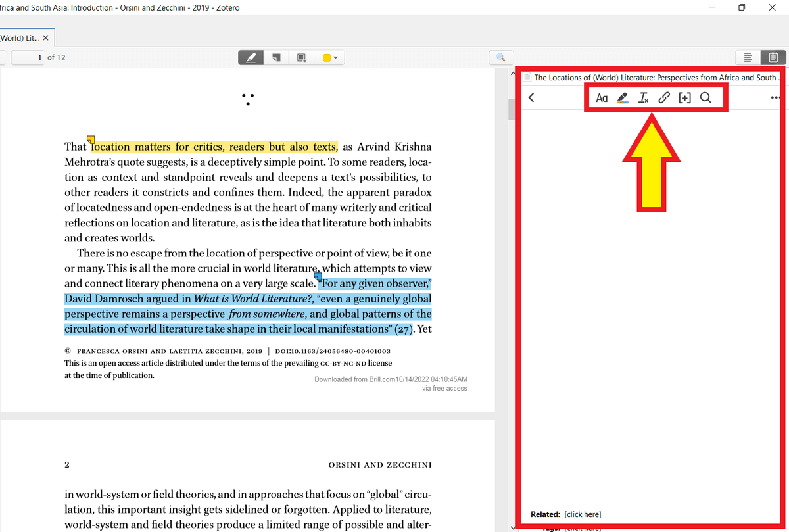Open search within the note
The width and height of the screenshot is (789, 532).
(x=705, y=97)
